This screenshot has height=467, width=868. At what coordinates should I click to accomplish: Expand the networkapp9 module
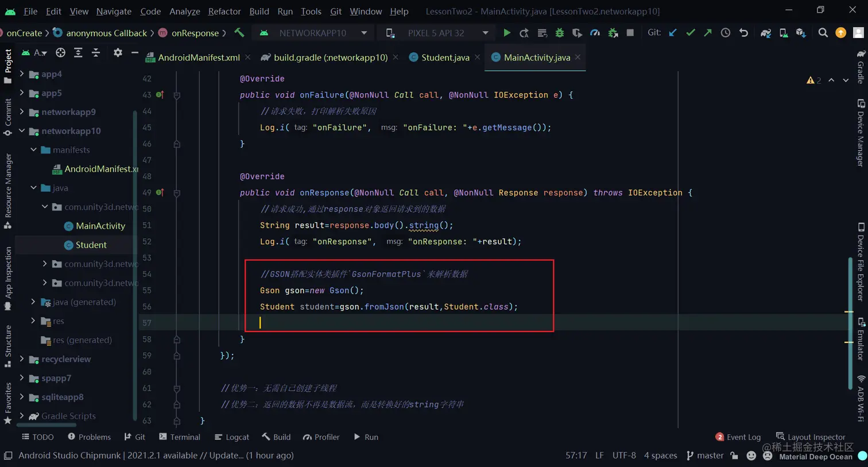(22, 112)
